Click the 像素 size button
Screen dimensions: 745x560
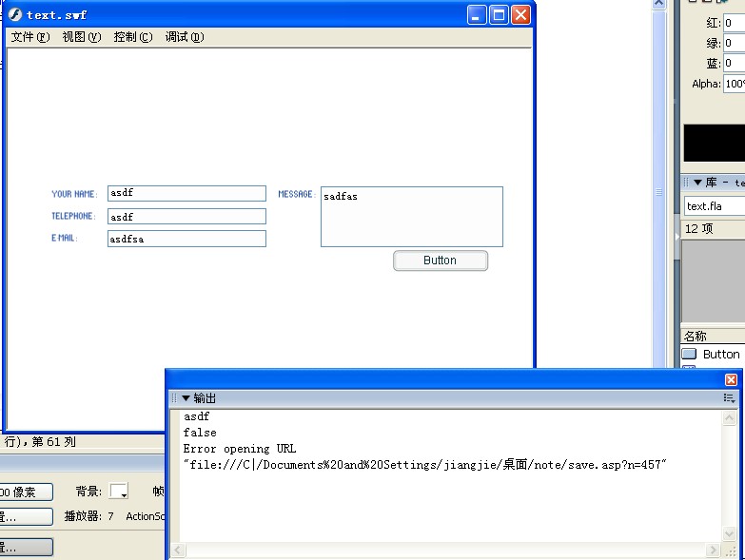coord(26,492)
